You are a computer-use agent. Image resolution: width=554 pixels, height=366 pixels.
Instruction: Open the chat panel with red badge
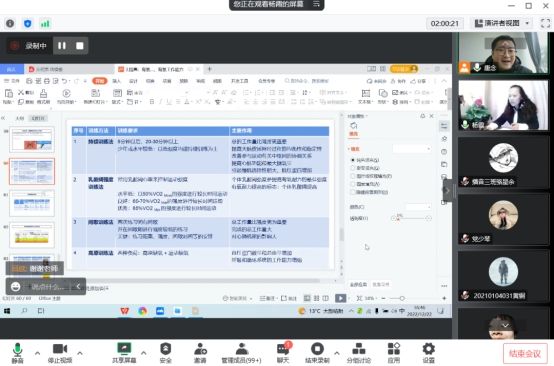coord(283,353)
